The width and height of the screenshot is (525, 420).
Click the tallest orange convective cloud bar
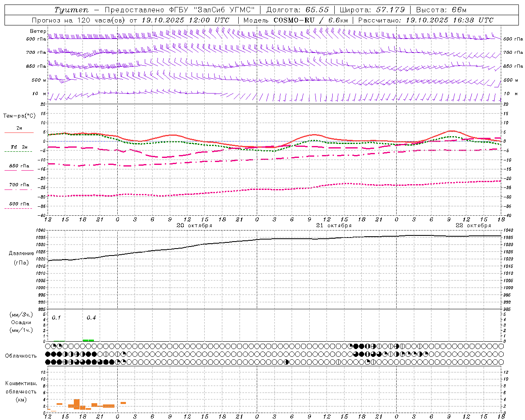[x=77, y=404]
